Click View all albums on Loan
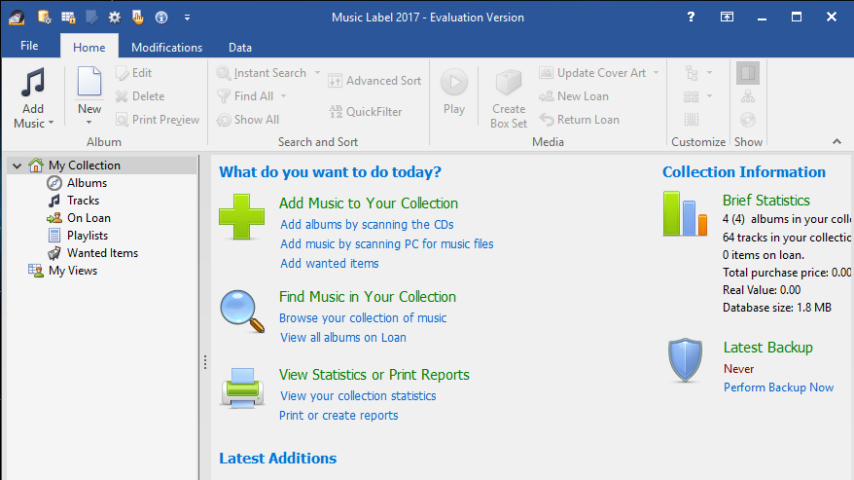Viewport: 854px width, 480px height. [x=343, y=338]
